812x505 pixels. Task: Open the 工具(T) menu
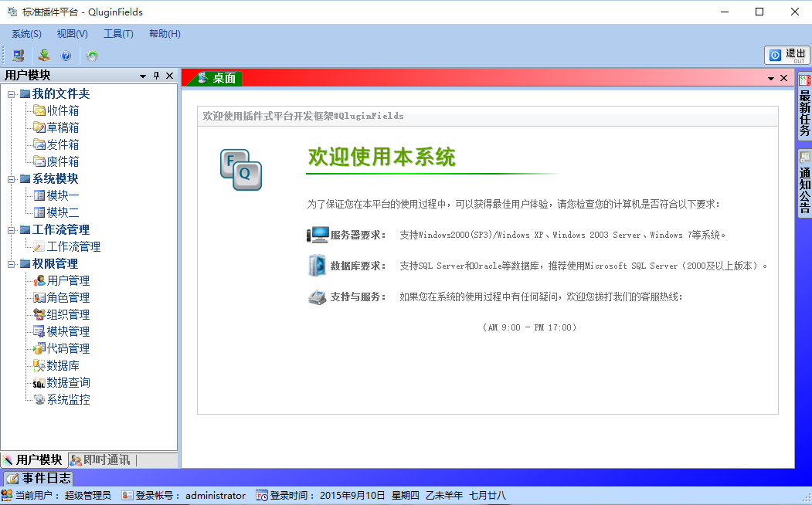118,34
